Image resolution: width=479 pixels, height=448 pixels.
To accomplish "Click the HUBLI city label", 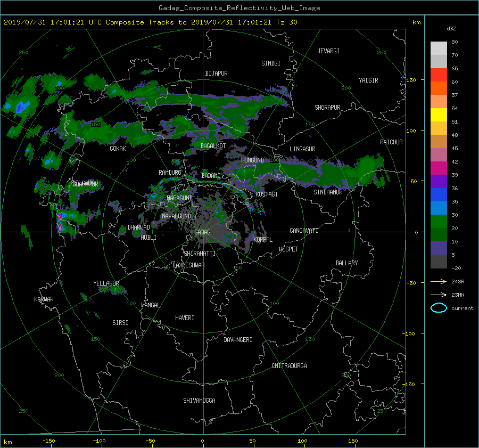I will click(148, 237).
